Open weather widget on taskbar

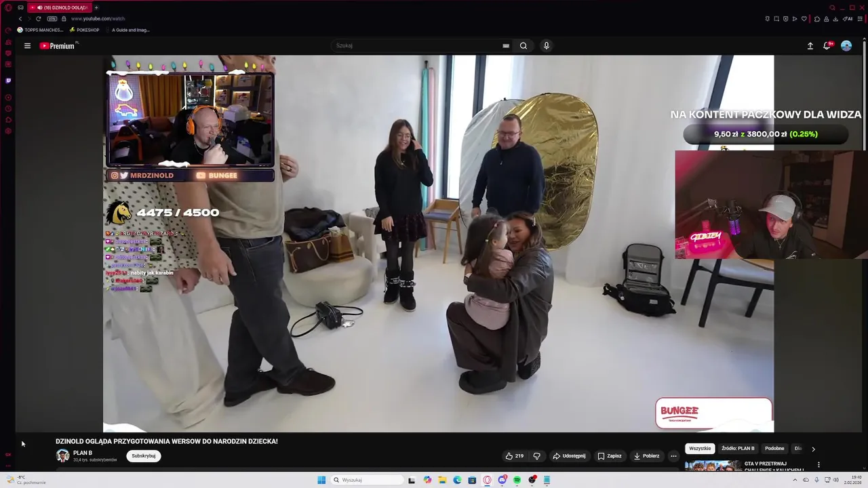(25, 480)
